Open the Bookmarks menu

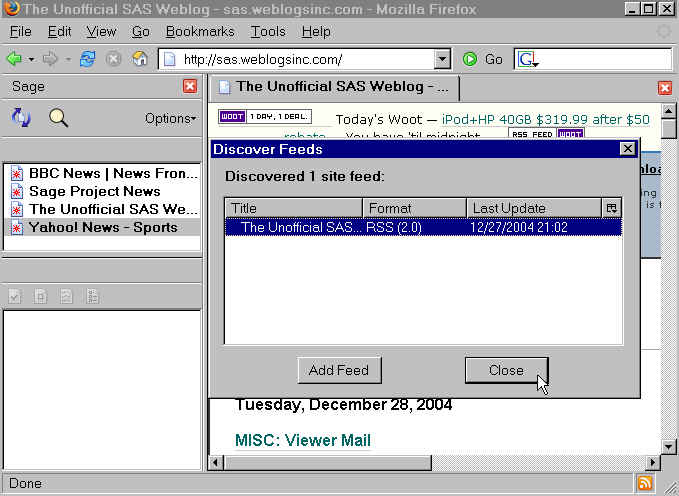point(201,32)
